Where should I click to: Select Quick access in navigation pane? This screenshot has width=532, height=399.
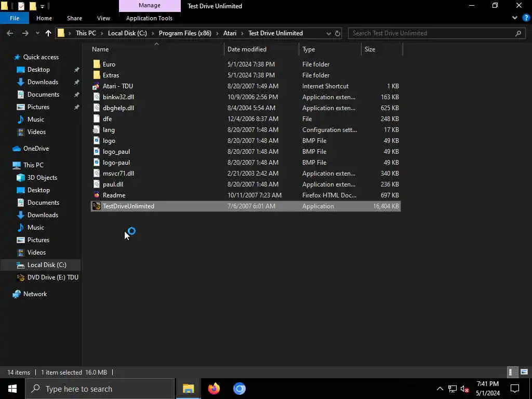(x=41, y=57)
